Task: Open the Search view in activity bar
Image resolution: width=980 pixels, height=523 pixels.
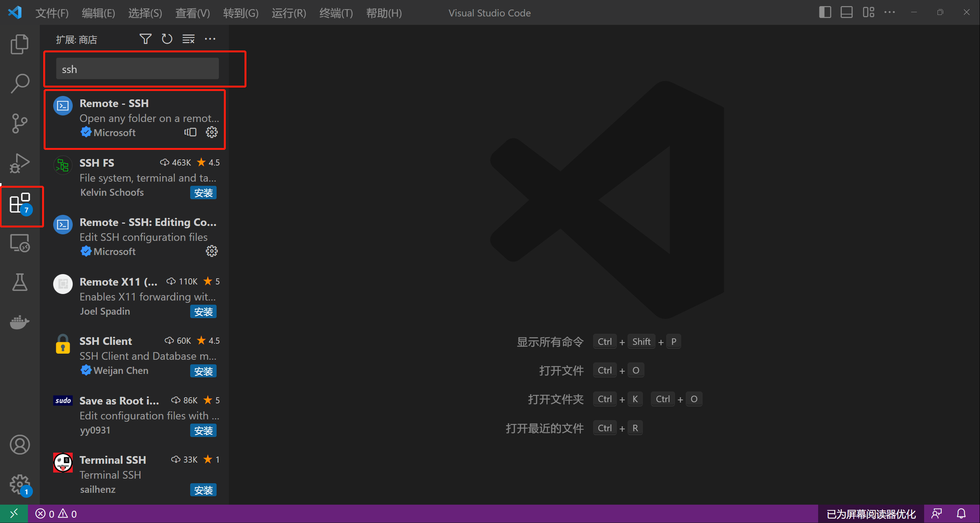Action: [x=20, y=84]
